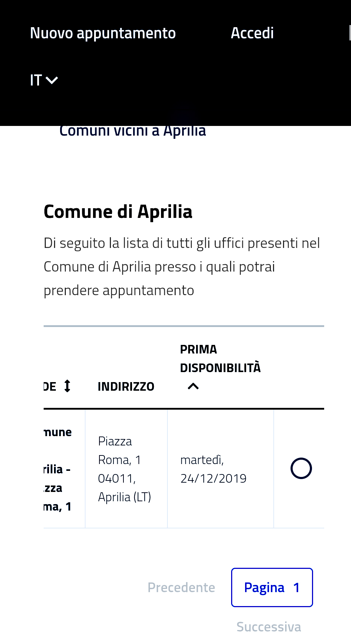Click the 04011, Aprilia (LT) address line
The width and height of the screenshot is (351, 644).
coord(124,488)
